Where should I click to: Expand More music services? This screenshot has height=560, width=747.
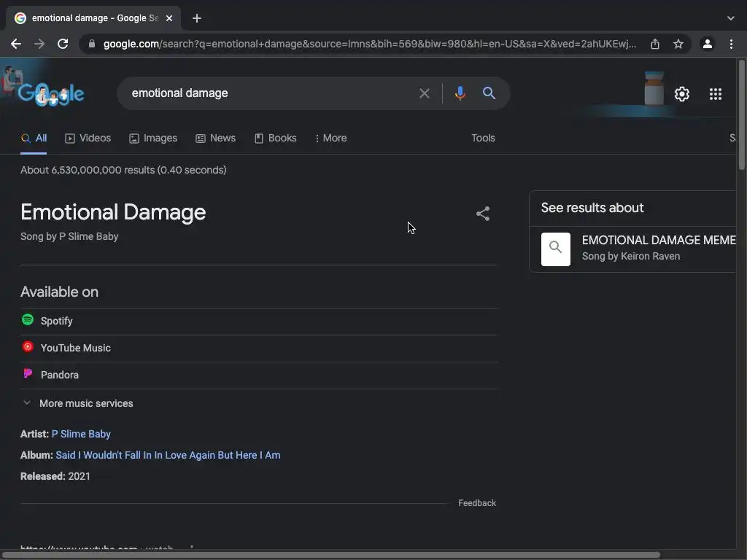[x=79, y=403]
